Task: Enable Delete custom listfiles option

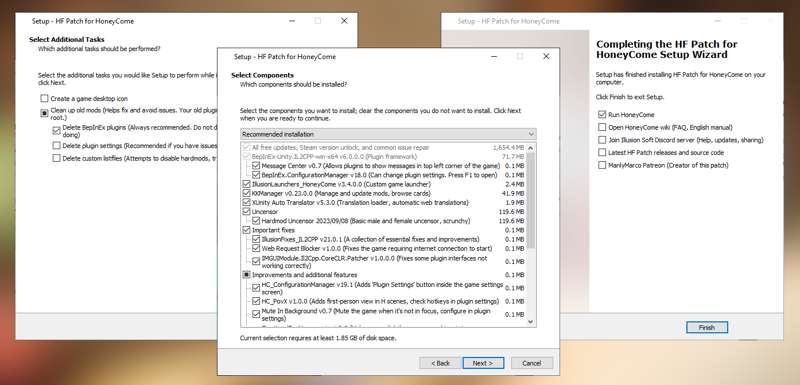Action: tap(56, 159)
